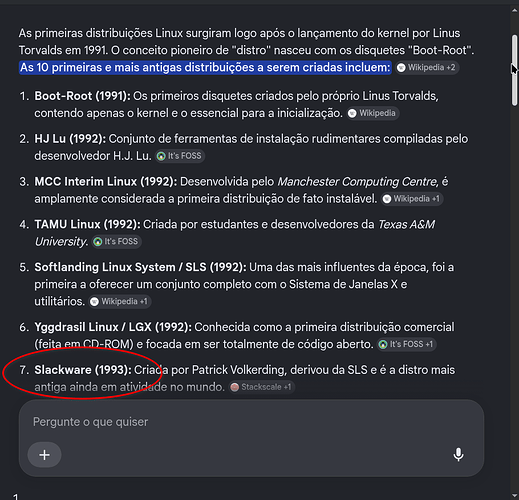Open Wikipedia +1 source for MCC Interim
The width and height of the screenshot is (519, 500).
pyautogui.click(x=412, y=199)
